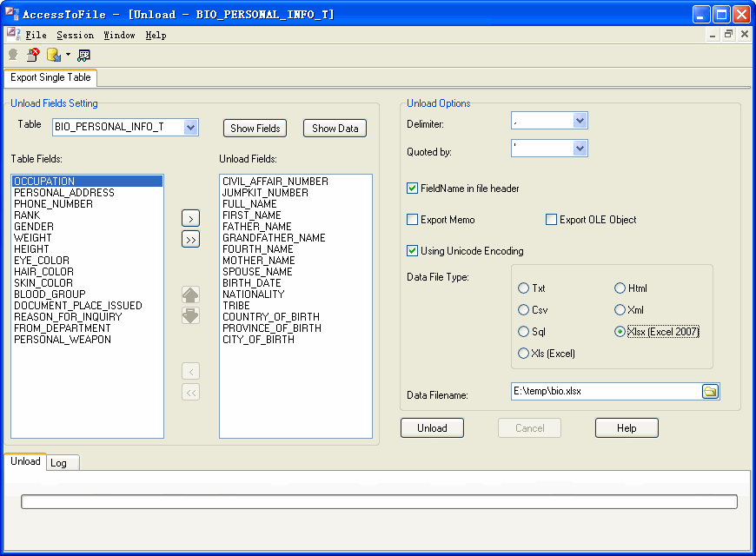756x556 pixels.
Task: Select FROM_DEPARTMENT in Table Fields
Action: (87, 328)
